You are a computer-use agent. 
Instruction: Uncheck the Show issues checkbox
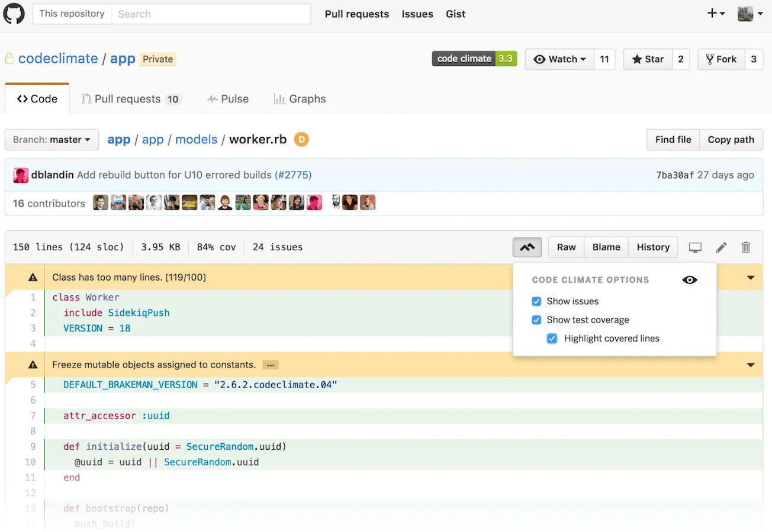click(536, 301)
